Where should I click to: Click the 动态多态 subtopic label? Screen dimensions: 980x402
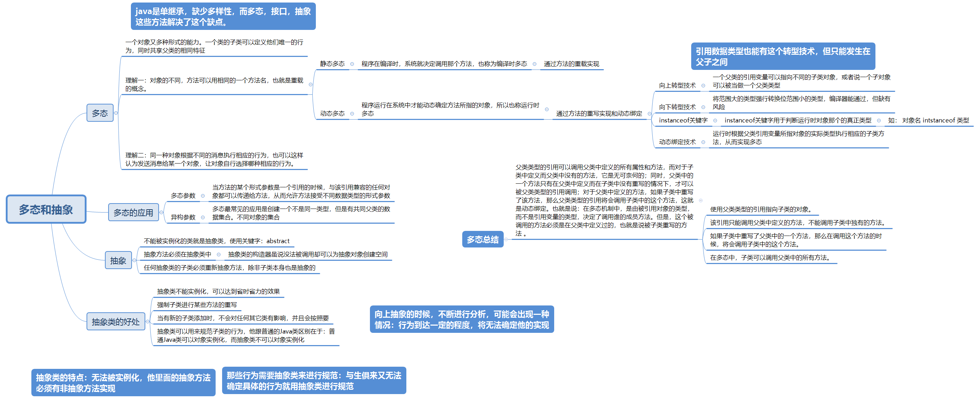[x=332, y=113]
